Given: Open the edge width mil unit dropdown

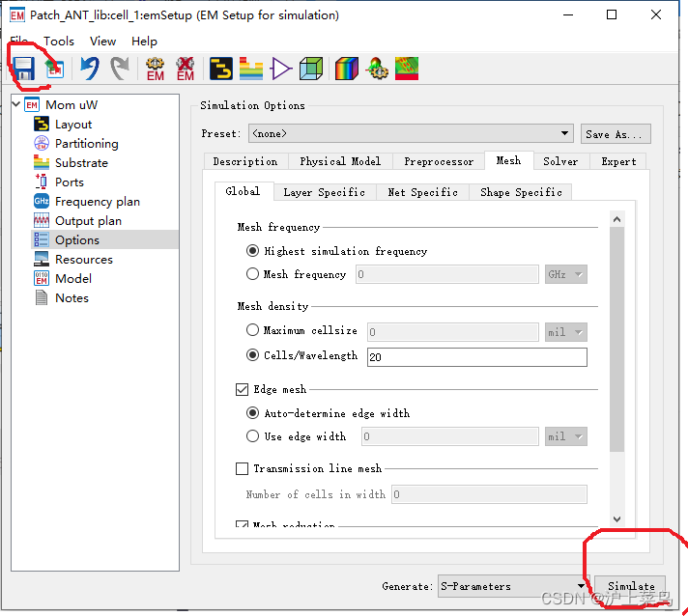Looking at the screenshot, I should 566,436.
